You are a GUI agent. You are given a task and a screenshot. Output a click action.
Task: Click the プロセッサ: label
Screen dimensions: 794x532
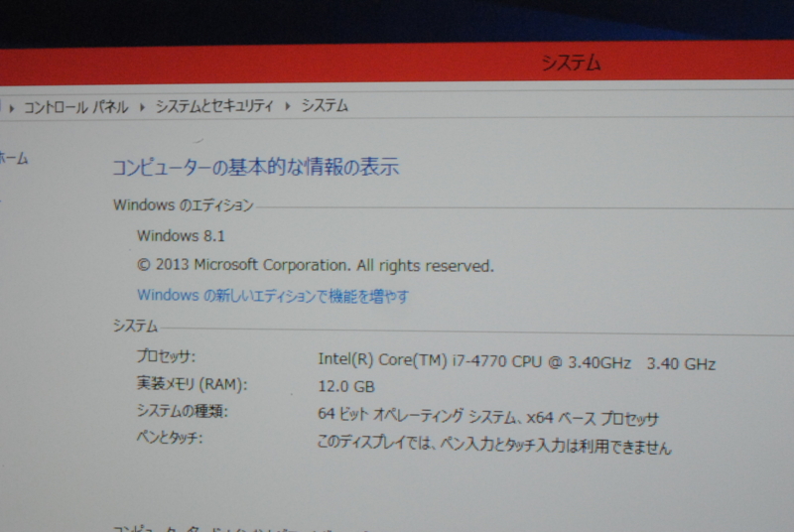tap(166, 356)
